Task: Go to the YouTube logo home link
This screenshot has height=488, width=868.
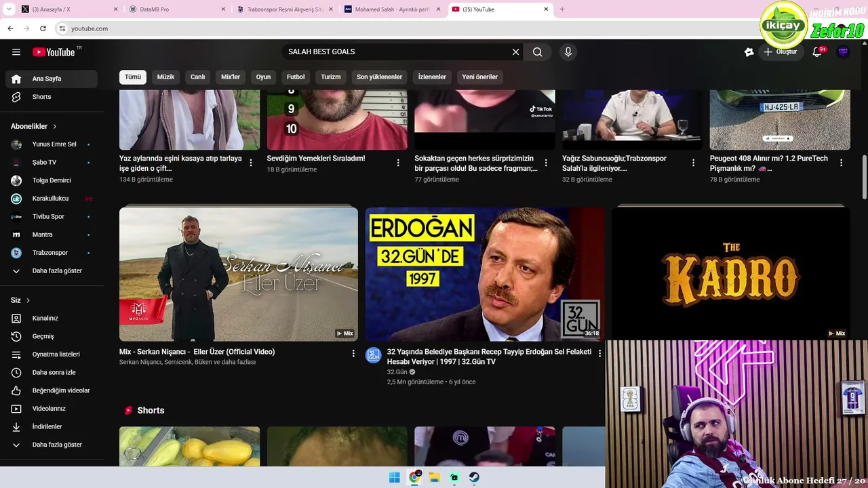Action: [x=54, y=52]
